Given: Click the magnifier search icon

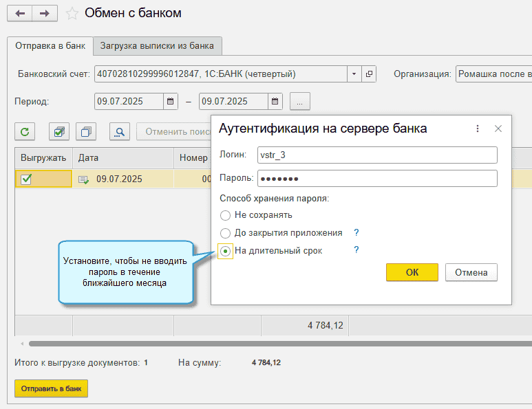Looking at the screenshot, I should click(119, 131).
